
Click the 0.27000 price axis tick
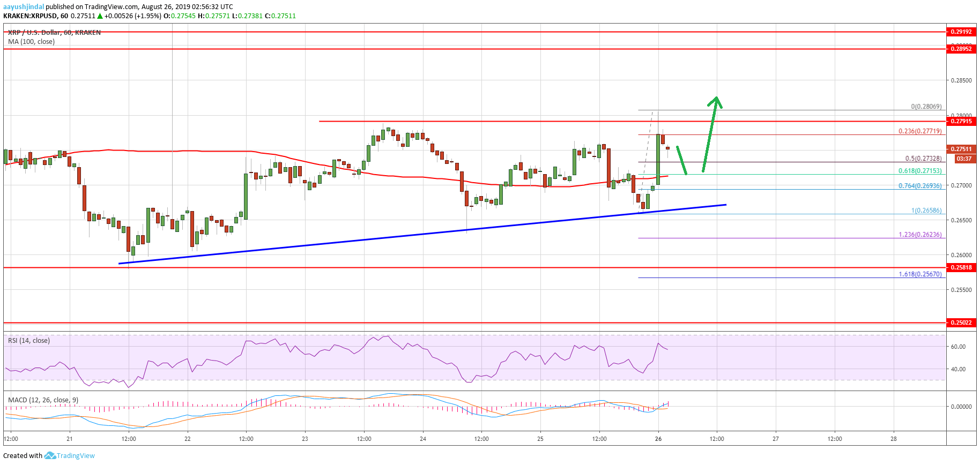[961, 185]
